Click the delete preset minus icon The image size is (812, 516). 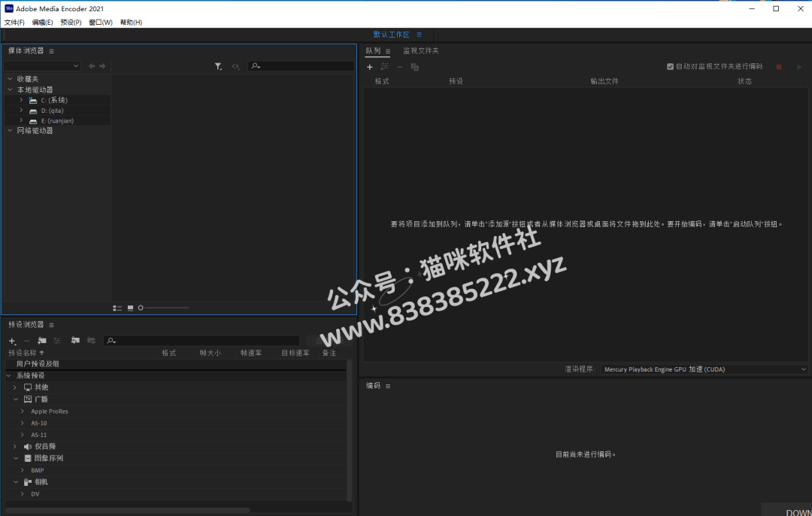(x=27, y=341)
